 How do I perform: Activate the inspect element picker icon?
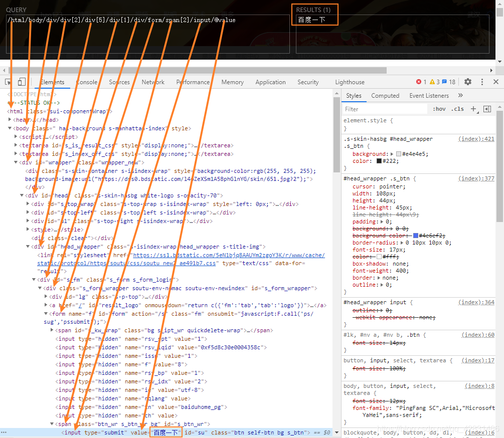[9, 82]
